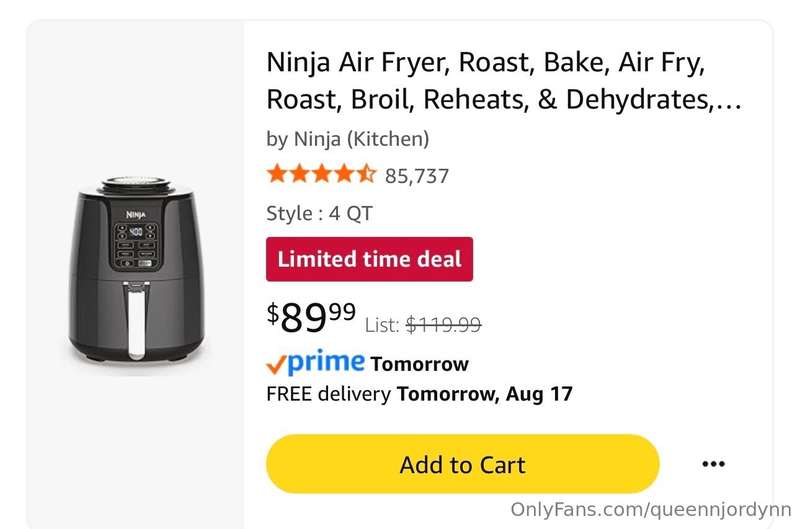Open the three-dot more options menu
Screen dimensions: 800x529
[713, 464]
